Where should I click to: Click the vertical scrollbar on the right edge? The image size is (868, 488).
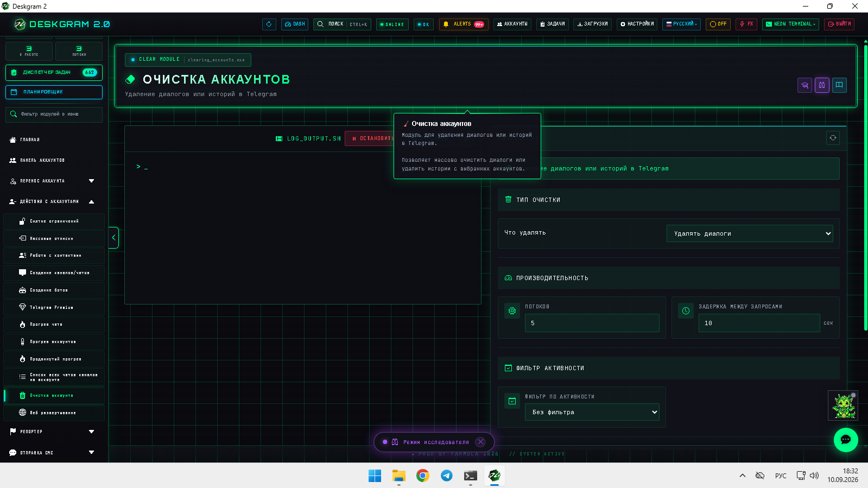click(x=865, y=185)
